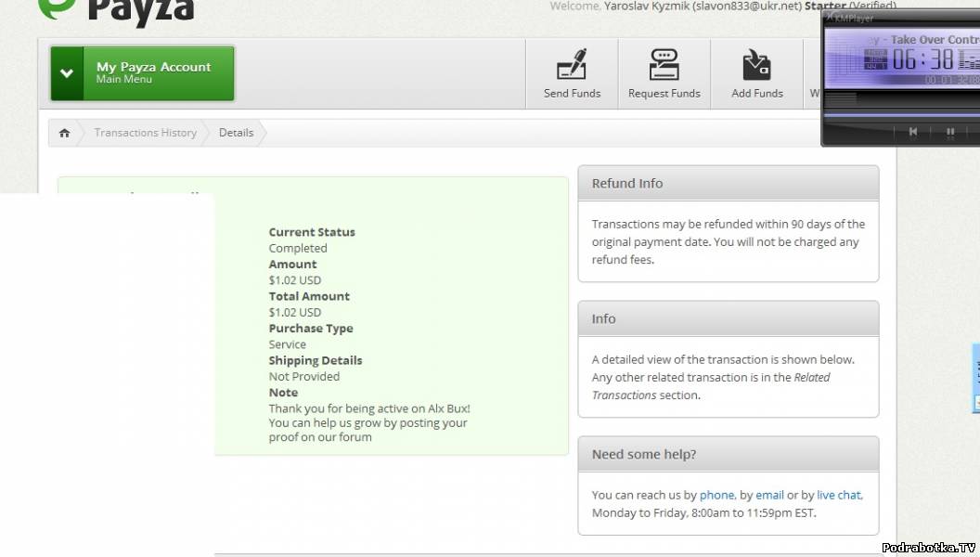Skip to previous track in KMPlayer
This screenshot has width=980, height=557.
coord(913,132)
